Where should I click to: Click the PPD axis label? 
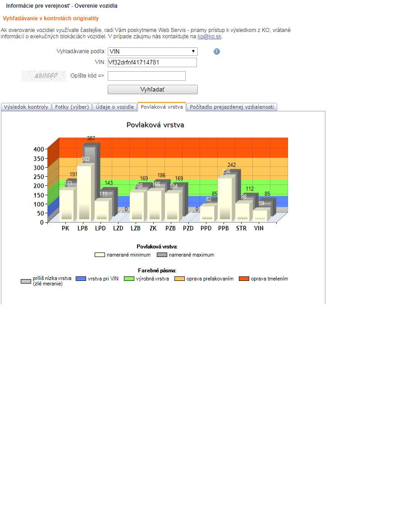click(x=206, y=228)
